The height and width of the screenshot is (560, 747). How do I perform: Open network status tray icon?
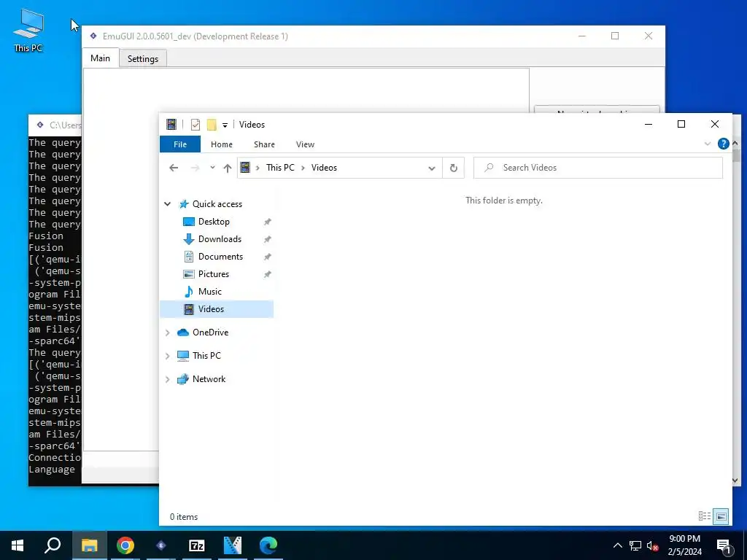635,545
